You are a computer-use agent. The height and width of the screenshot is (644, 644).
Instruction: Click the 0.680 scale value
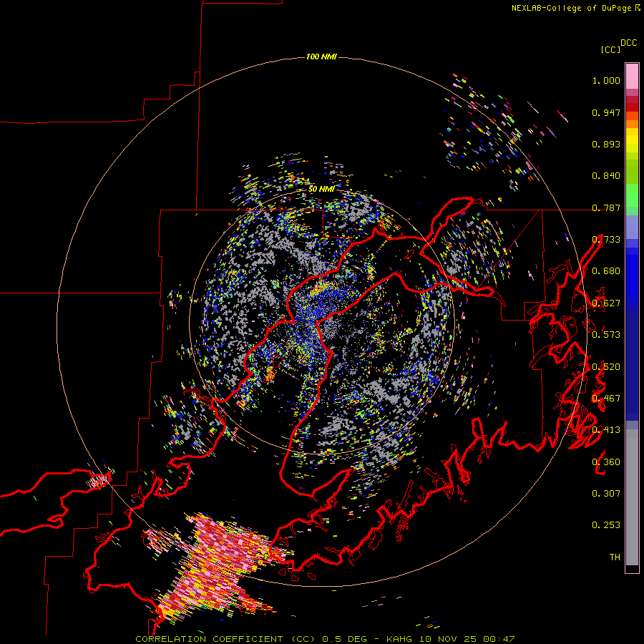pos(606,271)
